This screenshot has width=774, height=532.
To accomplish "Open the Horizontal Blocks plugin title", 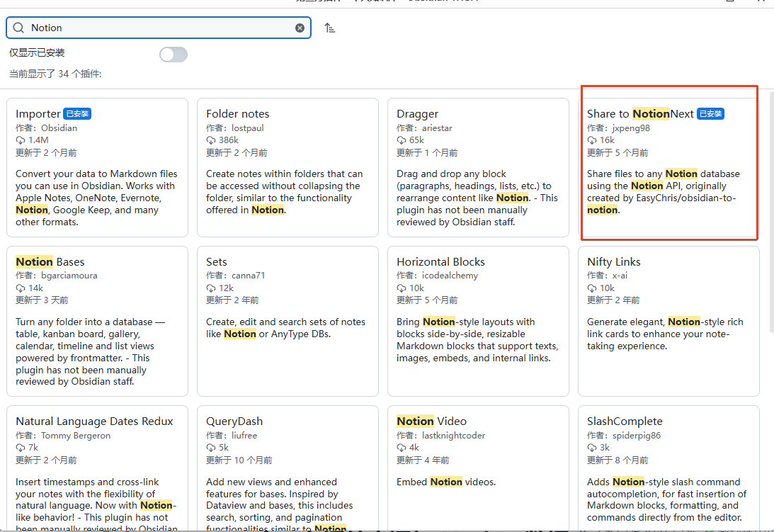I will (440, 262).
